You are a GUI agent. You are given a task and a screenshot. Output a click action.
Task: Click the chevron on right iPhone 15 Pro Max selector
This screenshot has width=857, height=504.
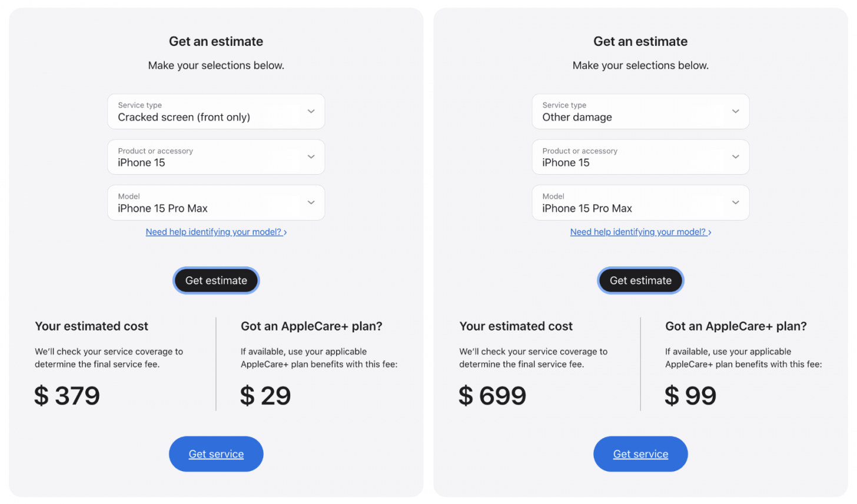735,202
